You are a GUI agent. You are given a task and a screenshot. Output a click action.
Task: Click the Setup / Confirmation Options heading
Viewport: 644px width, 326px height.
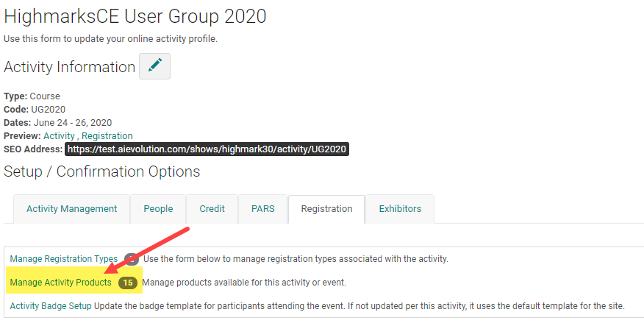coord(101,171)
